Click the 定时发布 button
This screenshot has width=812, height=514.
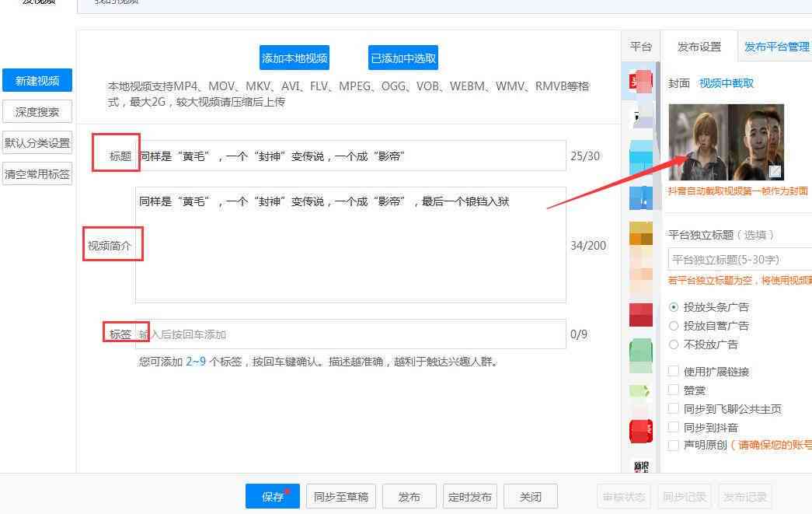(x=469, y=497)
